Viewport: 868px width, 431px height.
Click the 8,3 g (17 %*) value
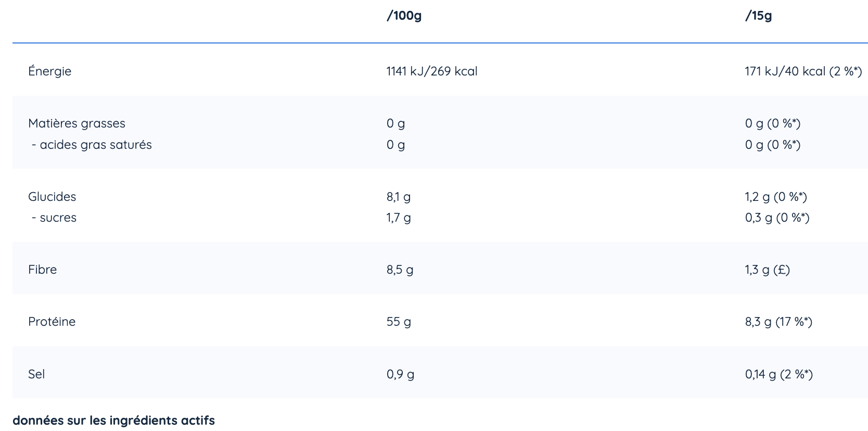point(778,322)
